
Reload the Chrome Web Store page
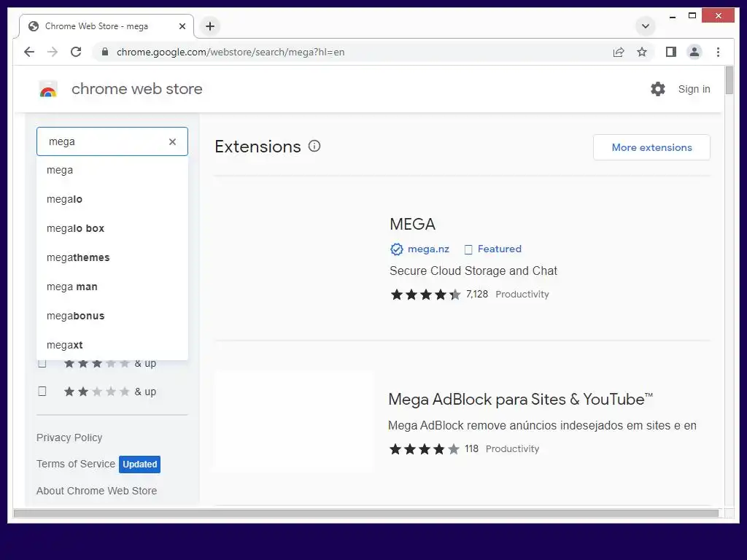click(x=76, y=52)
